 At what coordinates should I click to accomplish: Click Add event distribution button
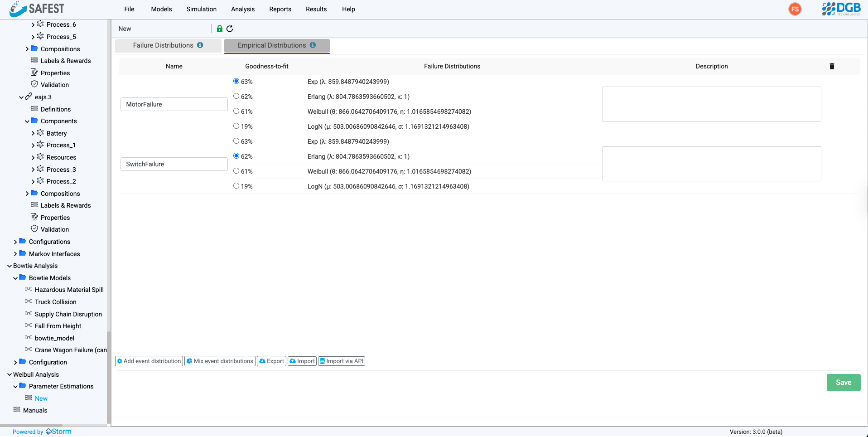pyautogui.click(x=149, y=361)
